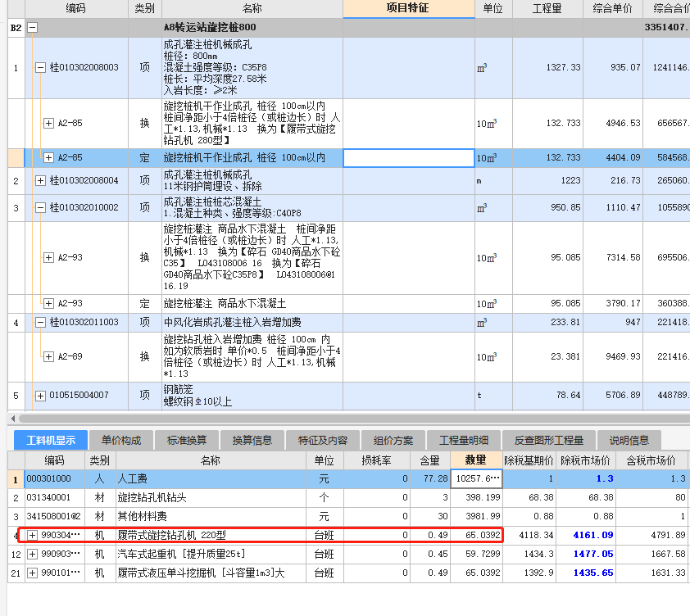The width and height of the screenshot is (690, 616).
Task: Click the 除税市场价 column header
Action: [585, 460]
